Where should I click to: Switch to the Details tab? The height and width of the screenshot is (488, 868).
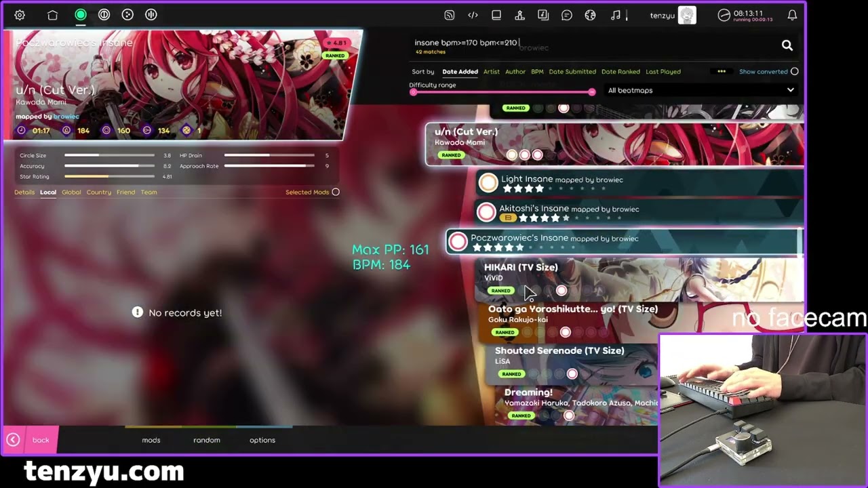tap(24, 192)
